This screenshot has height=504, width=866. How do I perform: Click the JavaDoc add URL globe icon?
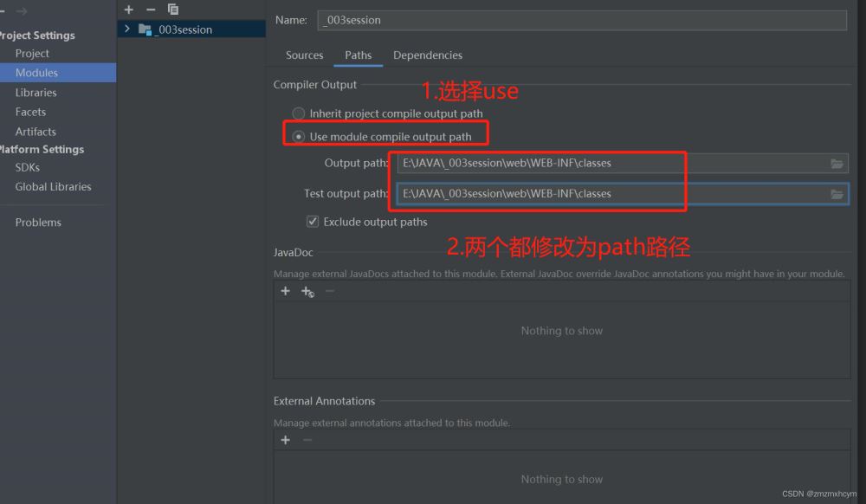pyautogui.click(x=307, y=292)
